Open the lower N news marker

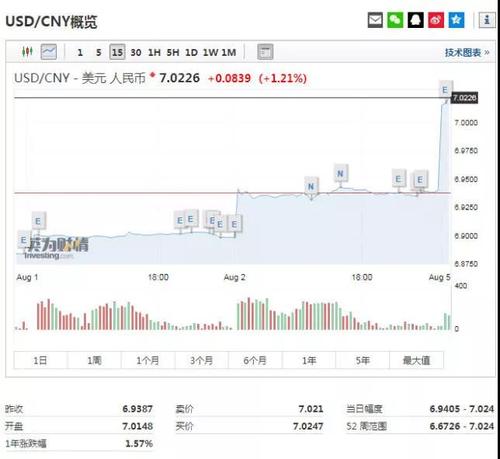(x=311, y=186)
